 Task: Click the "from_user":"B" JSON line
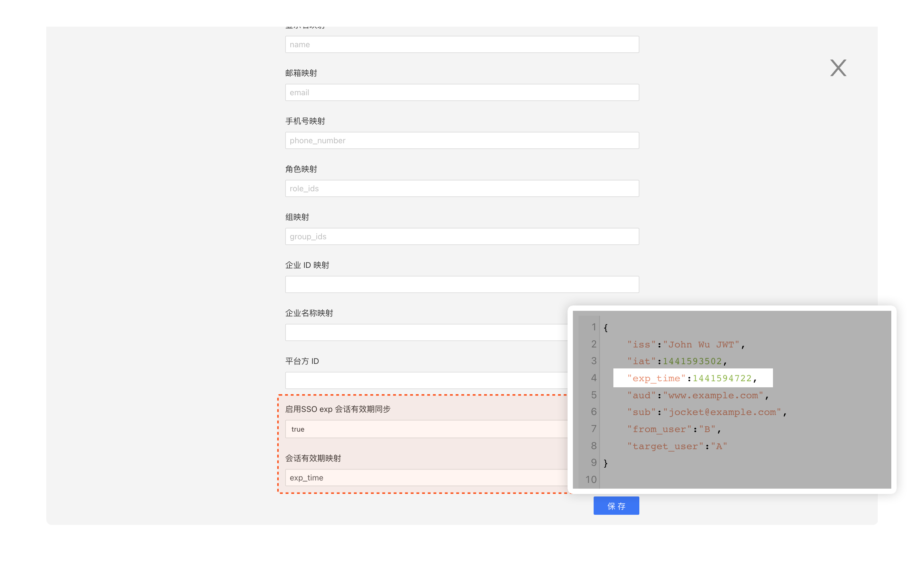tap(673, 429)
